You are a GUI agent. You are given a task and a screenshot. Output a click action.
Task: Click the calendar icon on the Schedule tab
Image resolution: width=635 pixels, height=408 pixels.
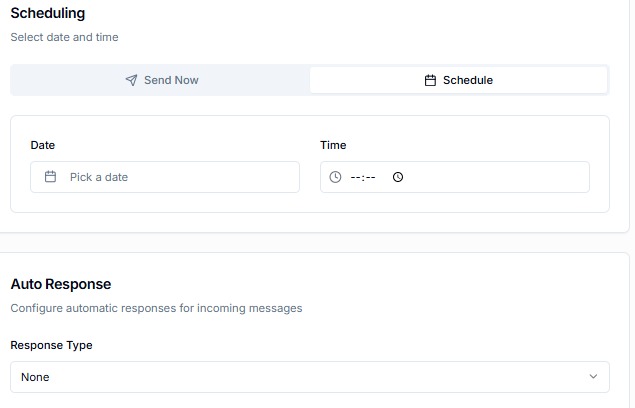click(430, 80)
